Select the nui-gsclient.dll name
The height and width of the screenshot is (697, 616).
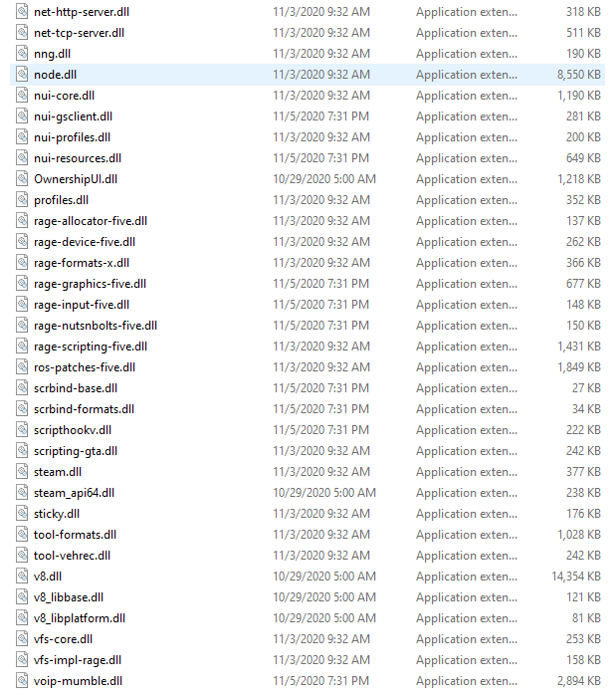click(x=73, y=116)
